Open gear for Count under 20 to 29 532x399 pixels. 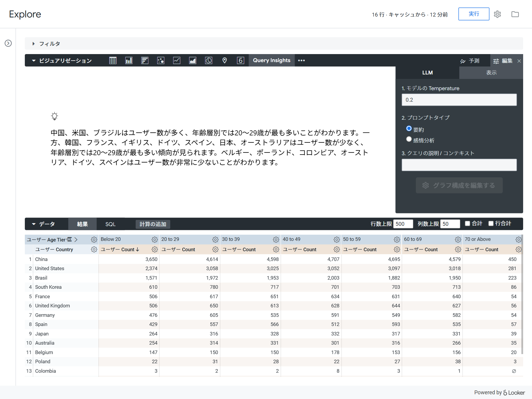pos(215,249)
